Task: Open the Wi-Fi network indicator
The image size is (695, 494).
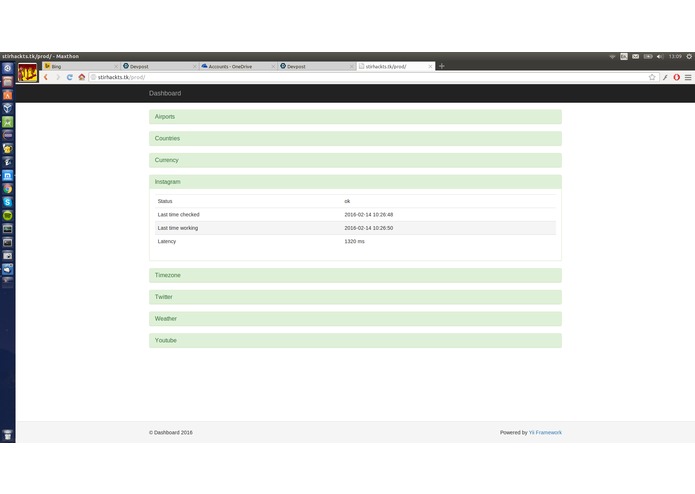Action: pyautogui.click(x=612, y=56)
